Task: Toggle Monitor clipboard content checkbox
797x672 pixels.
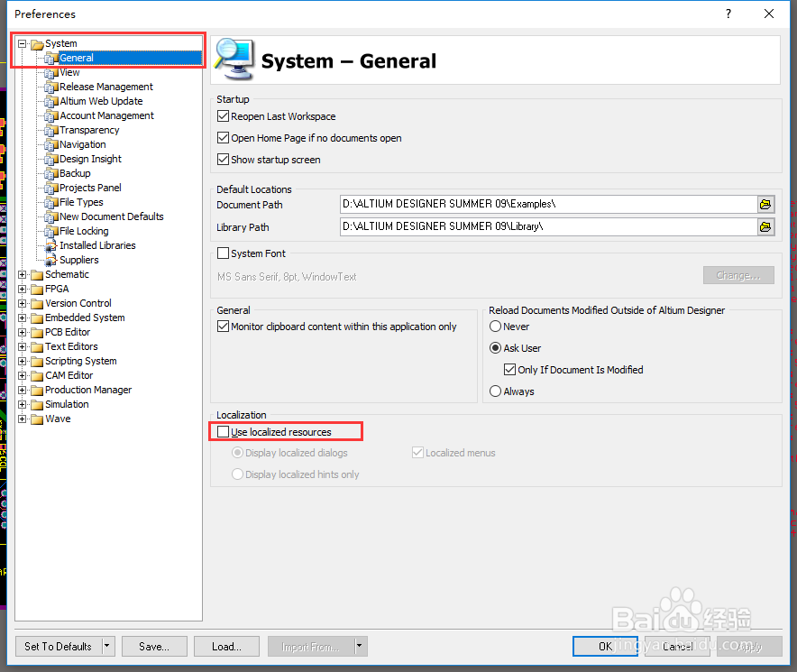Action: point(223,327)
